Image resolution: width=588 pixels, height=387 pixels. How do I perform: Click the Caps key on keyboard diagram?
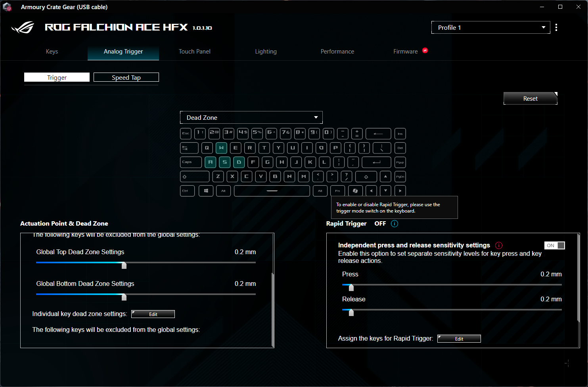pyautogui.click(x=191, y=162)
